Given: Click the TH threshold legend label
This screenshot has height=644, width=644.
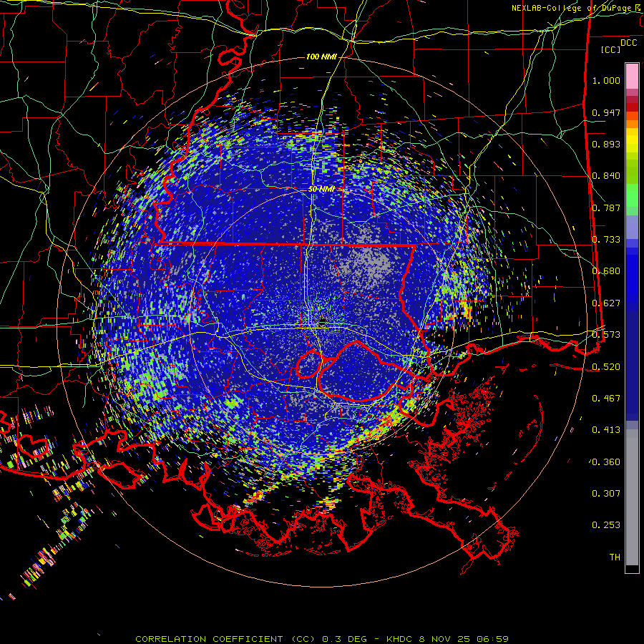Looking at the screenshot, I should (x=615, y=557).
